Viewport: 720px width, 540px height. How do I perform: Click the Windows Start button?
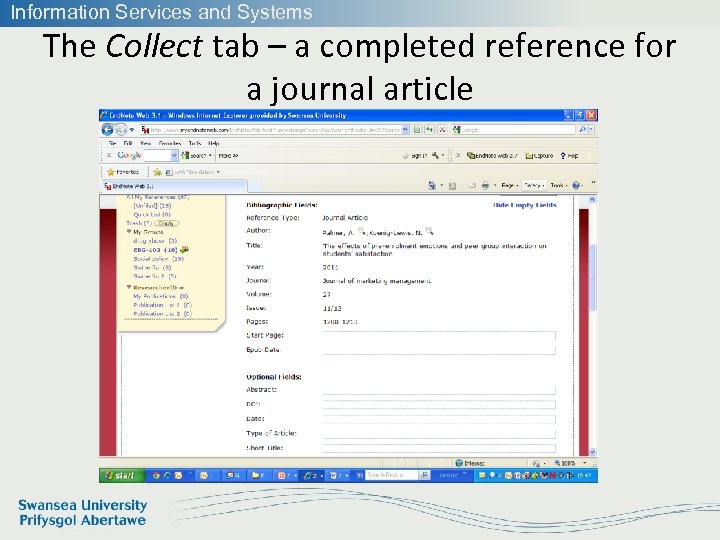coord(121,476)
